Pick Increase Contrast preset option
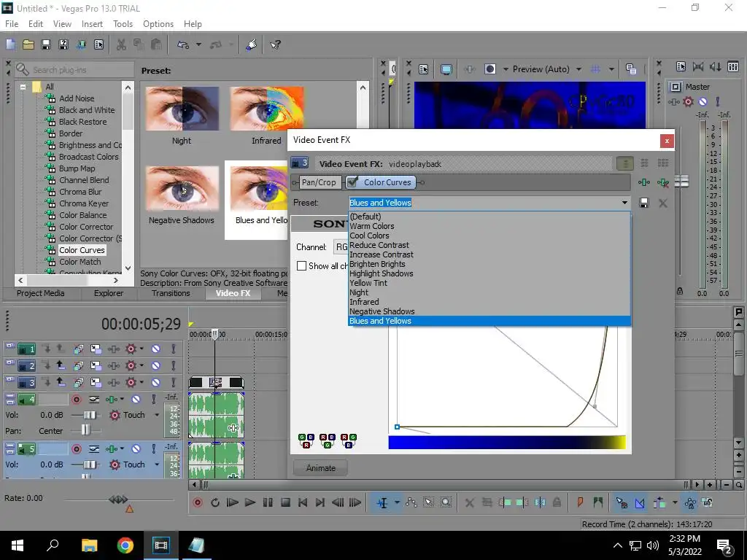 point(489,254)
